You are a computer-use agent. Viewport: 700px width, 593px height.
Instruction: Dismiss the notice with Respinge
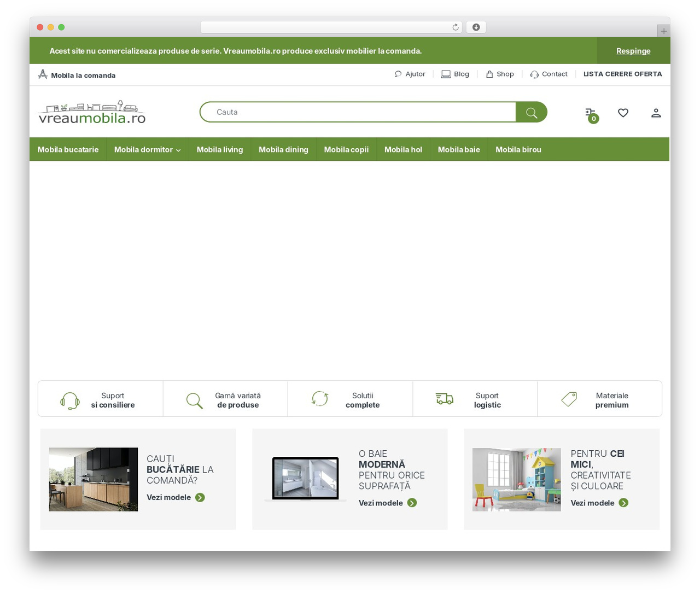coord(633,51)
